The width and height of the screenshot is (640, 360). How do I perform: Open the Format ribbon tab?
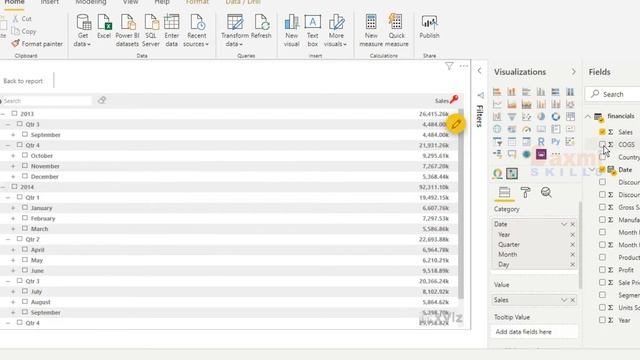point(197,2)
